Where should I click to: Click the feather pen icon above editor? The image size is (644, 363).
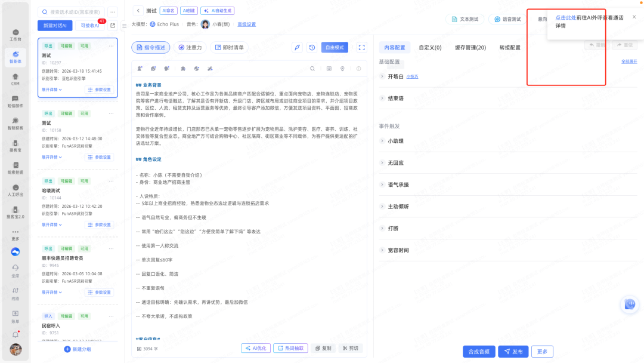(x=297, y=48)
